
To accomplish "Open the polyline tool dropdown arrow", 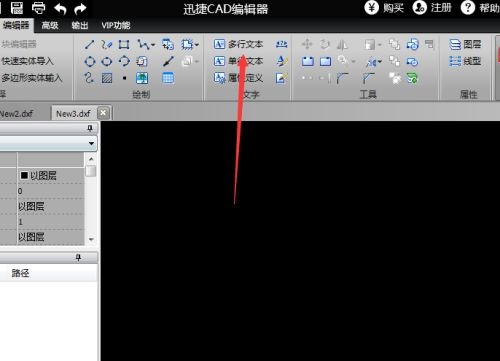I will 153,45.
